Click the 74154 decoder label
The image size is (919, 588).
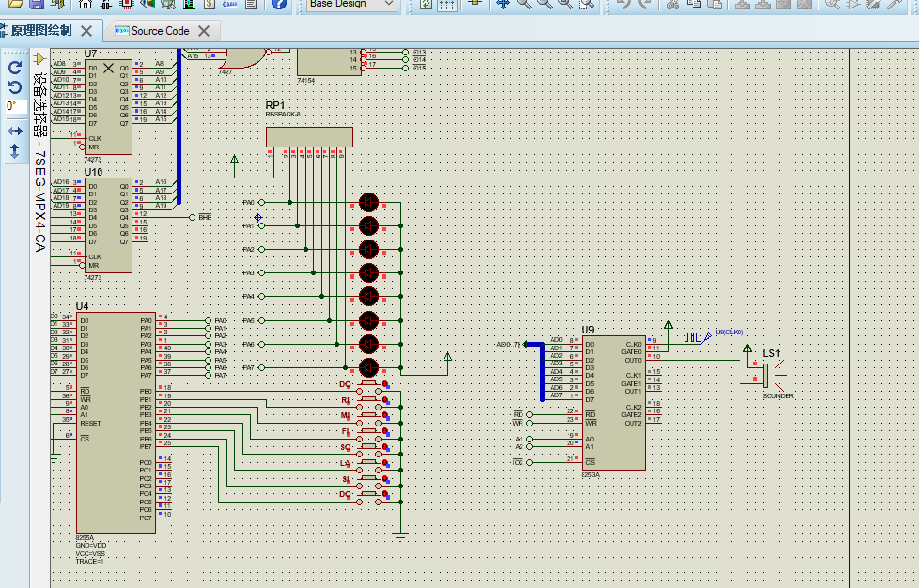click(306, 81)
